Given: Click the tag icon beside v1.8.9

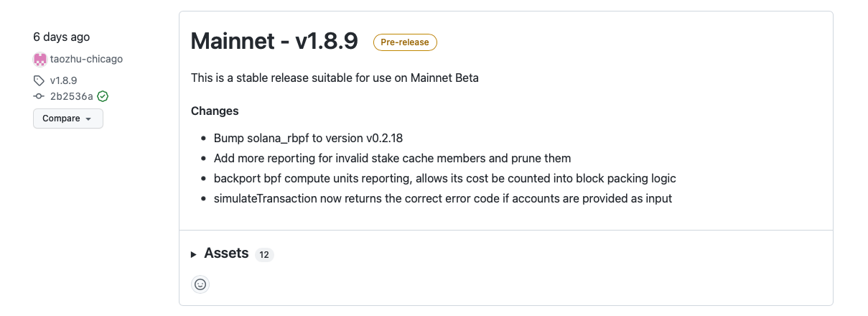Looking at the screenshot, I should pos(39,80).
